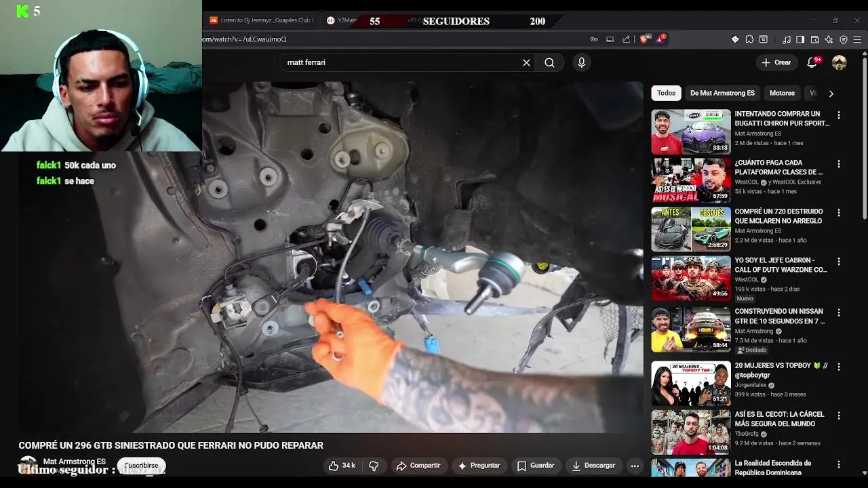Screen dimensions: 868x488
Task: Toggle the browser sidebar panel icon
Action: click(x=800, y=39)
